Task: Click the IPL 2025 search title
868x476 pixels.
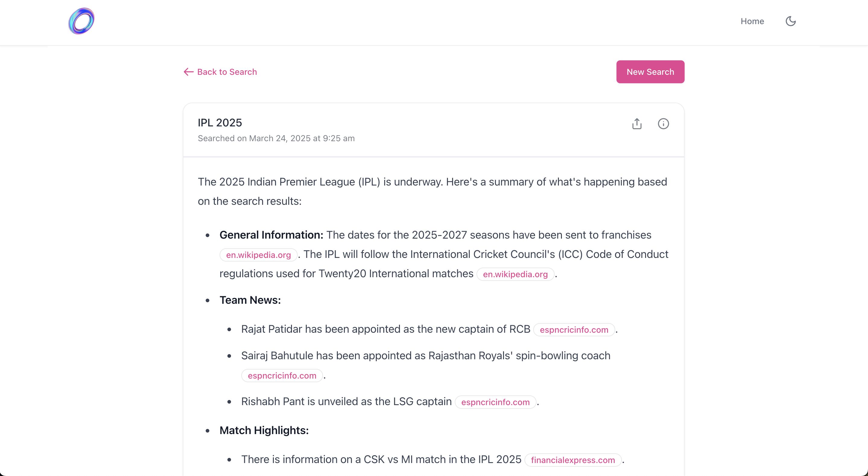Action: click(220, 123)
